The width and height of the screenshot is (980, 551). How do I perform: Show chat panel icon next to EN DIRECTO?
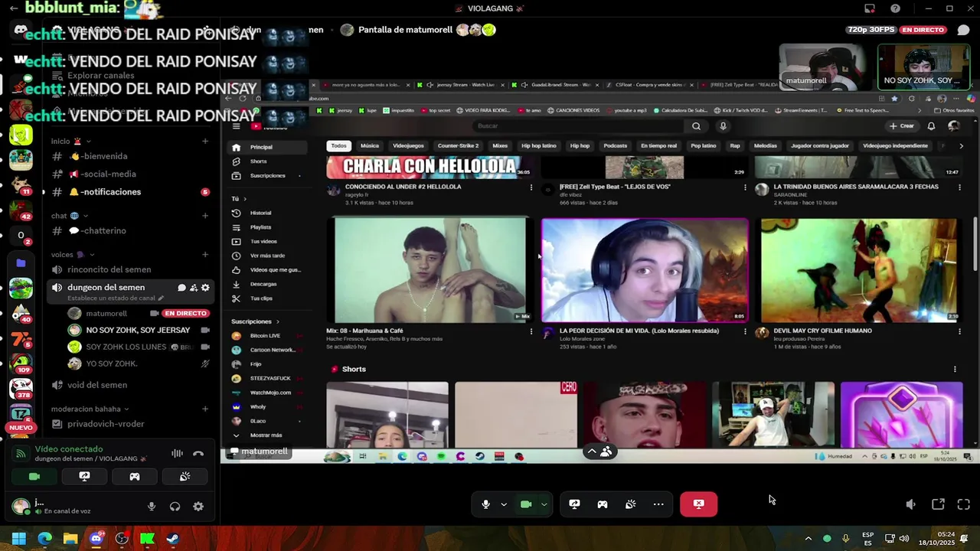tap(963, 30)
